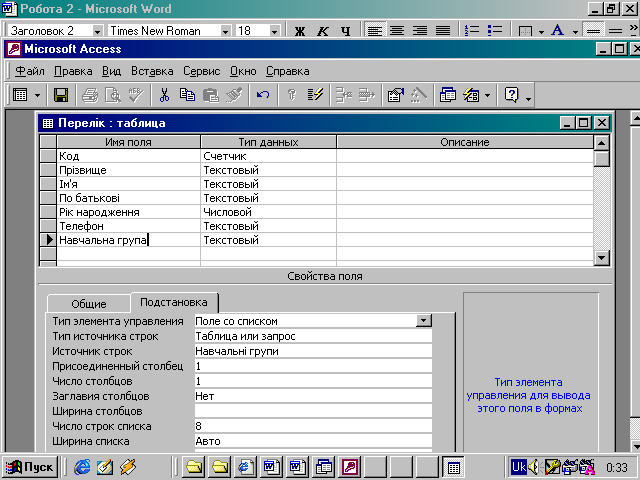The image size is (640, 480).
Task: Launch Internet Explorer from quick launch
Action: click(82, 467)
